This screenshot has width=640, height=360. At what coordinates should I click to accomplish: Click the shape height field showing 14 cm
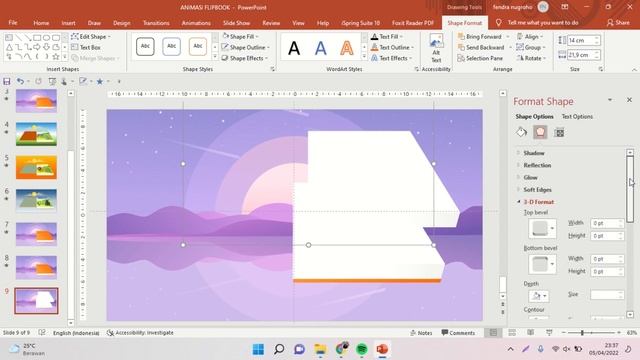(x=584, y=40)
